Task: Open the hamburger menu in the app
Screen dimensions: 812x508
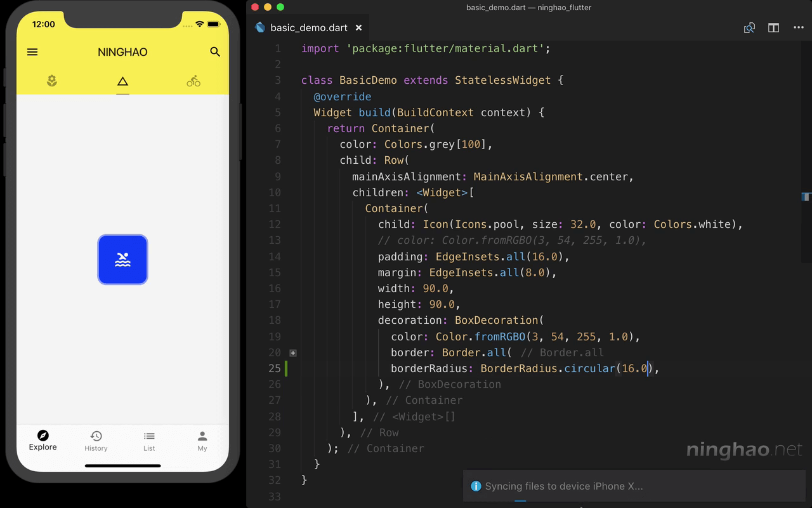Action: pyautogui.click(x=32, y=52)
